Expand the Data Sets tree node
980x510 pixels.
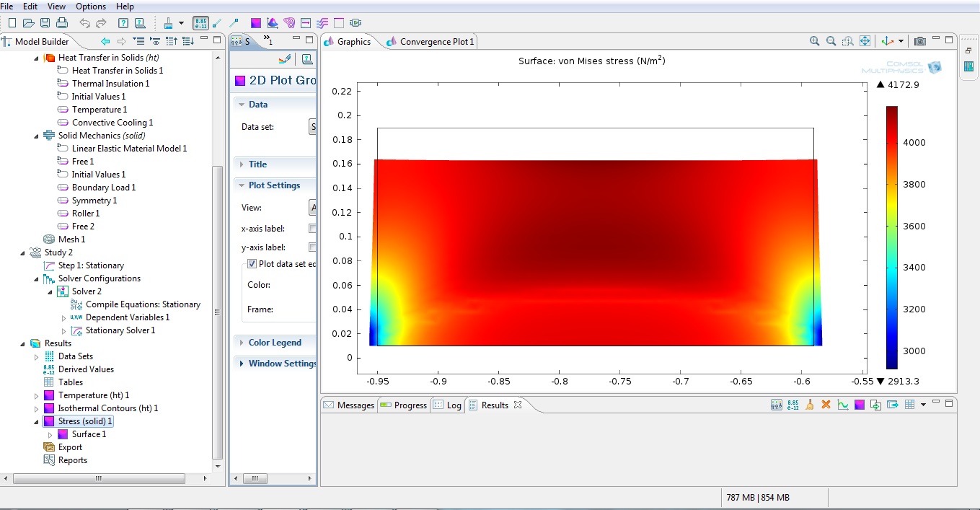click(x=37, y=356)
